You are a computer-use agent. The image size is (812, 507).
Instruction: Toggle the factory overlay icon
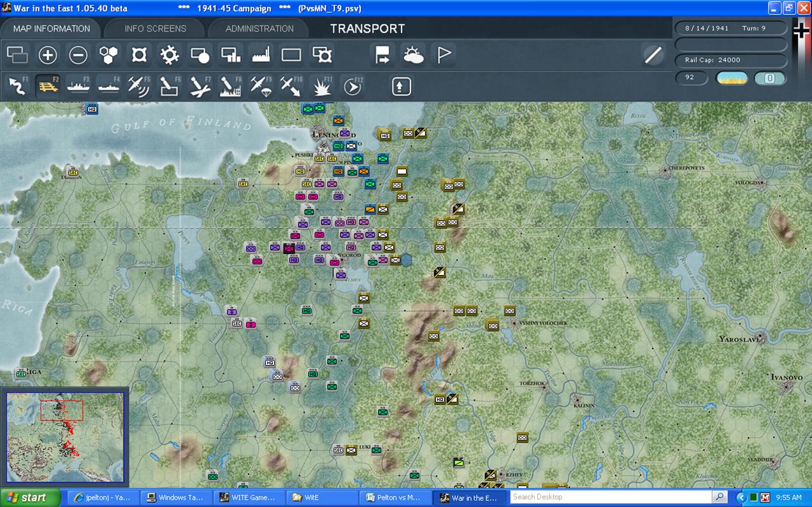(261, 55)
